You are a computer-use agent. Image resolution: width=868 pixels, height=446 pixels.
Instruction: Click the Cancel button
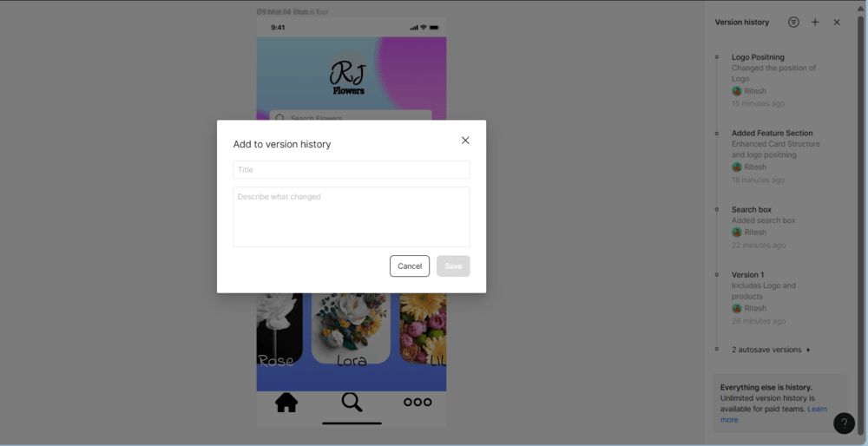tap(410, 266)
